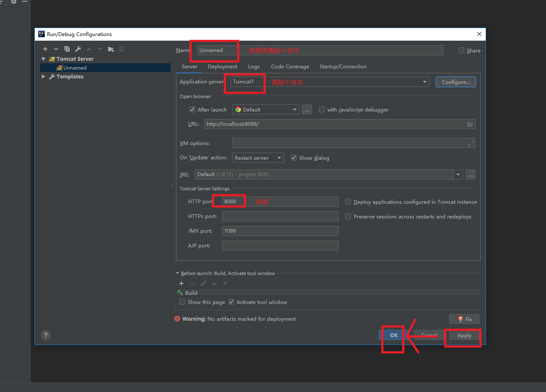The height and width of the screenshot is (392, 546).
Task: Copy the selected configuration
Action: [x=67, y=49]
